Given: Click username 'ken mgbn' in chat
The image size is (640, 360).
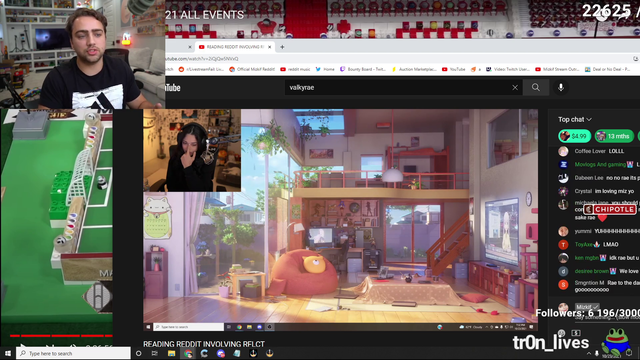Looking at the screenshot, I should (587, 258).
